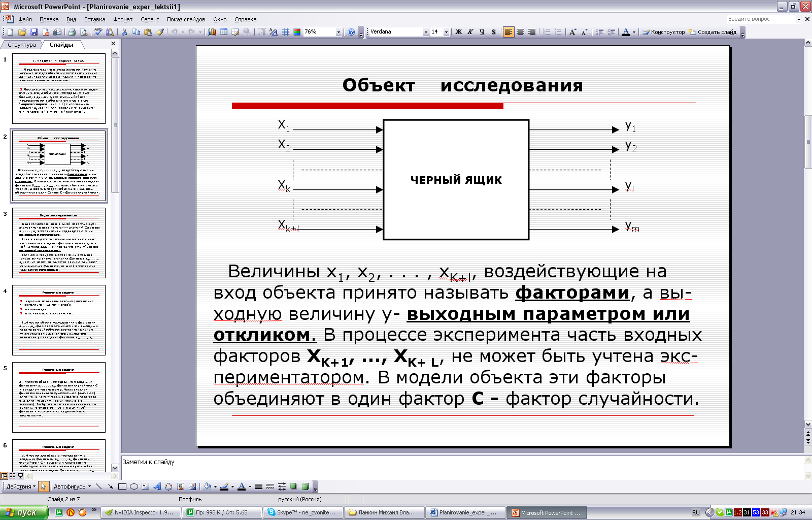Open the zoom 76% dropdown
Screen dimensions: 812x520
pyautogui.click(x=339, y=32)
